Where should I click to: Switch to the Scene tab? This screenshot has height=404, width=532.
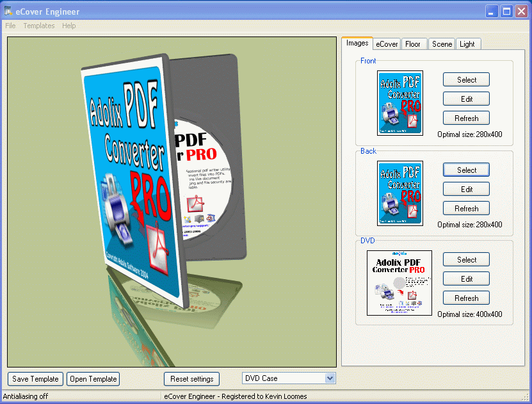click(x=442, y=44)
